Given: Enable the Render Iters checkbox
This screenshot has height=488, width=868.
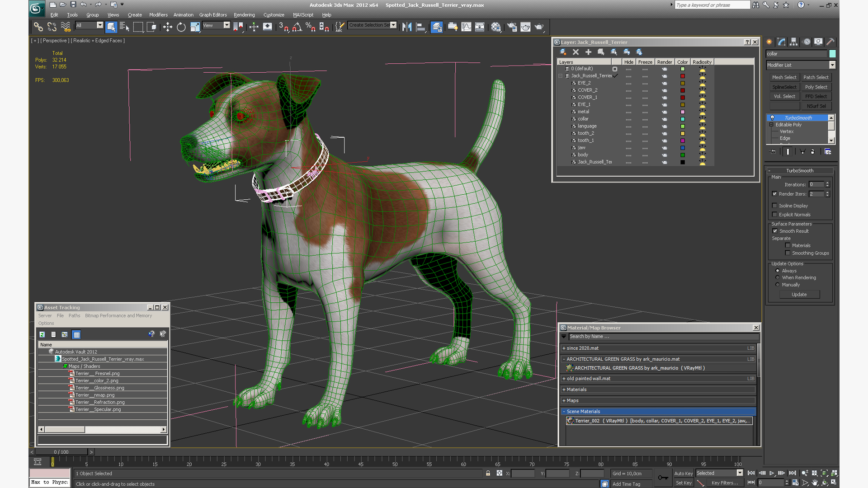Looking at the screenshot, I should (x=774, y=194).
